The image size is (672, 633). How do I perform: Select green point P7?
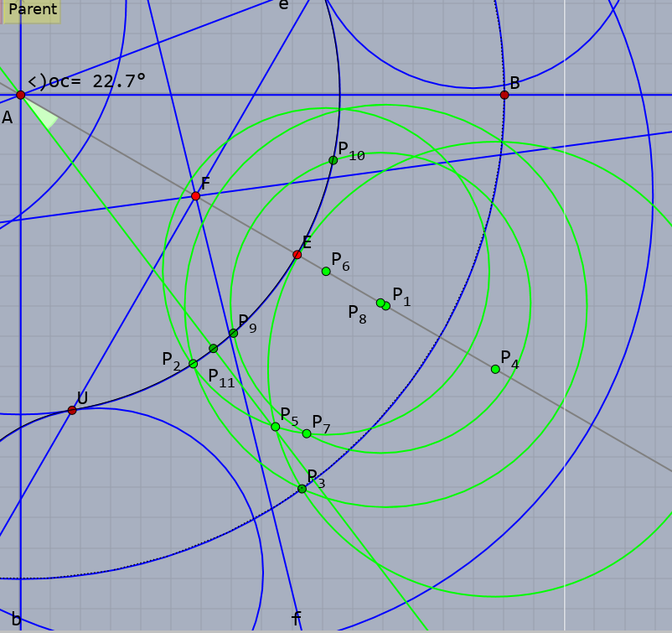point(307,433)
